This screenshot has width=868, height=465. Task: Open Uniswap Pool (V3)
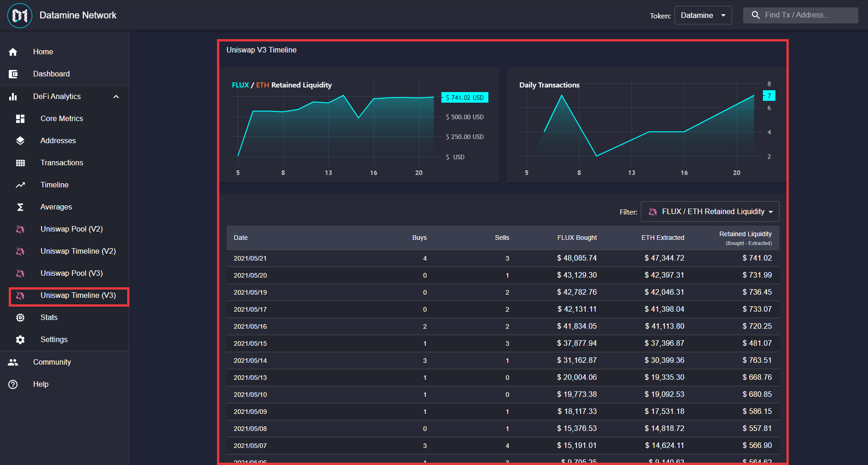point(65,273)
